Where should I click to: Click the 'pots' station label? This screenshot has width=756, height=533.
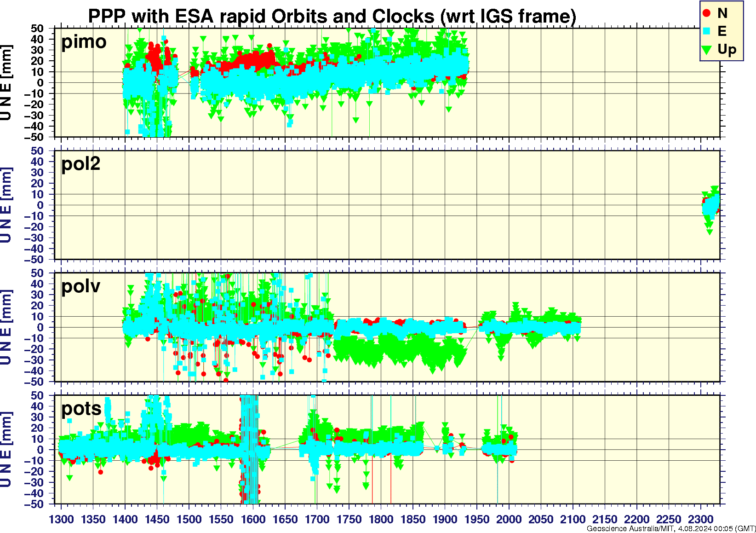81,409
